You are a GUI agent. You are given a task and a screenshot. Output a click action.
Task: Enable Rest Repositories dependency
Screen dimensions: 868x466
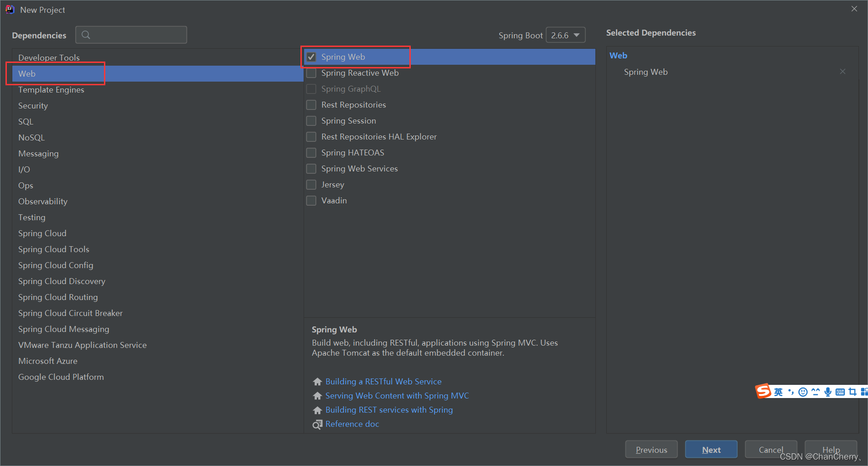[311, 105]
